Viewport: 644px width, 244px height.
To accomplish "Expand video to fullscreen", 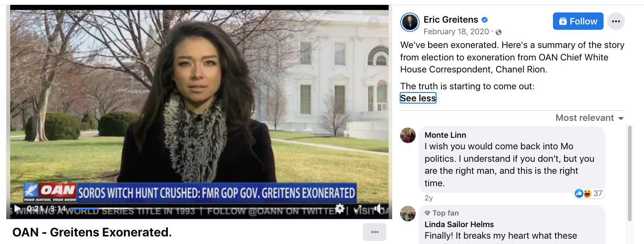I will (x=358, y=208).
